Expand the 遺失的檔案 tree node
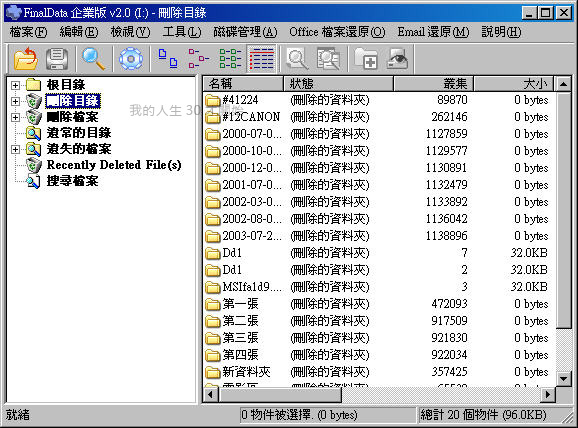 [x=15, y=149]
